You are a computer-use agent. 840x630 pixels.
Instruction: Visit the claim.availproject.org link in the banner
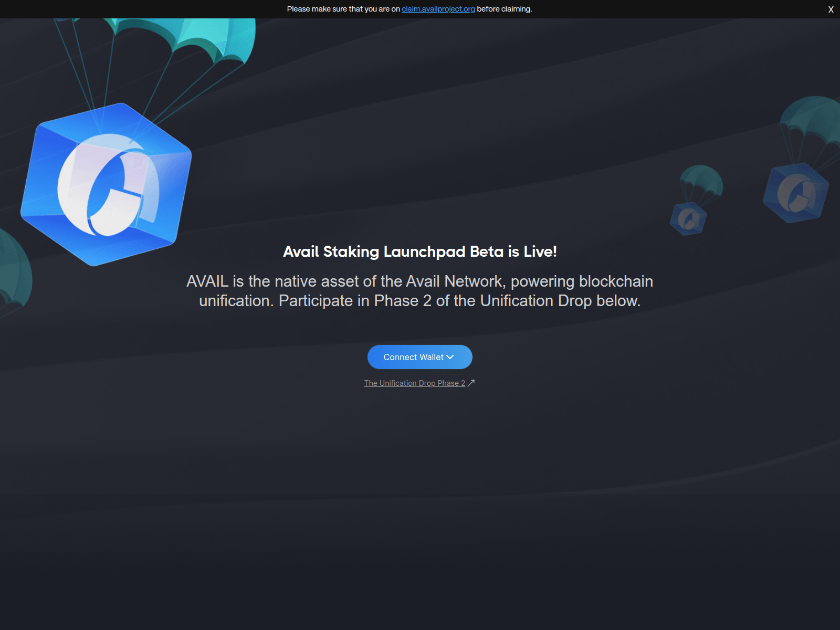[438, 9]
